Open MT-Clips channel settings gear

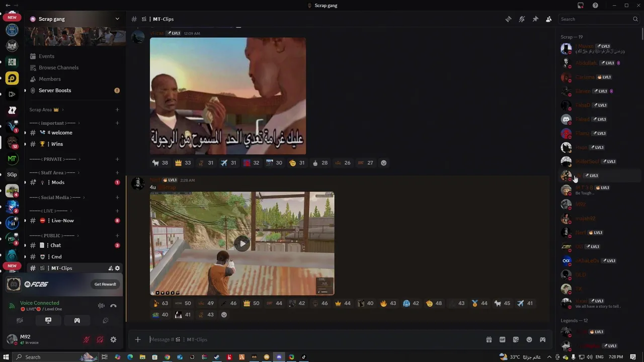[118, 268]
